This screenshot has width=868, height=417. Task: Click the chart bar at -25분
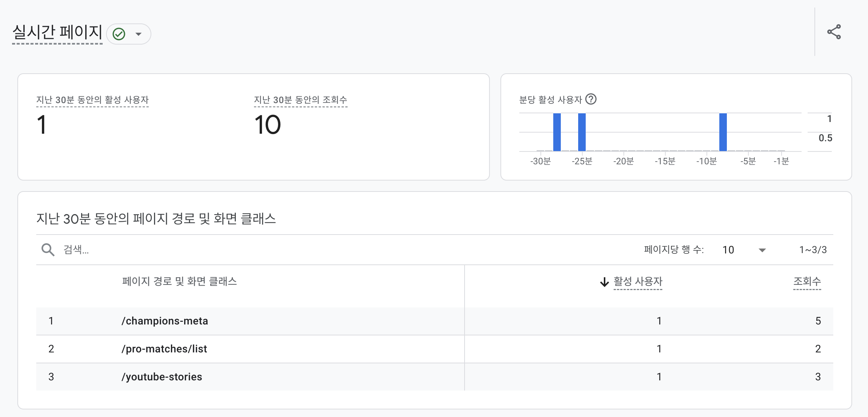pyautogui.click(x=582, y=132)
